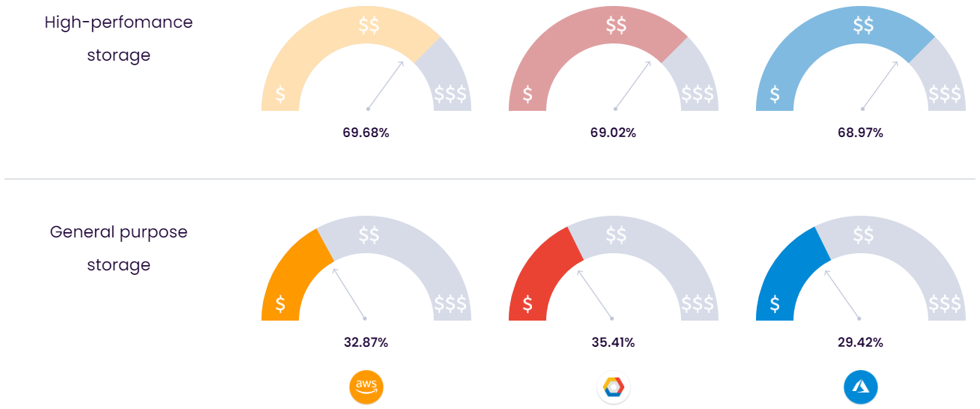Screen dimensions: 980x409
Task: Click the 35.41% percentage under the red gauge
Action: click(x=613, y=342)
